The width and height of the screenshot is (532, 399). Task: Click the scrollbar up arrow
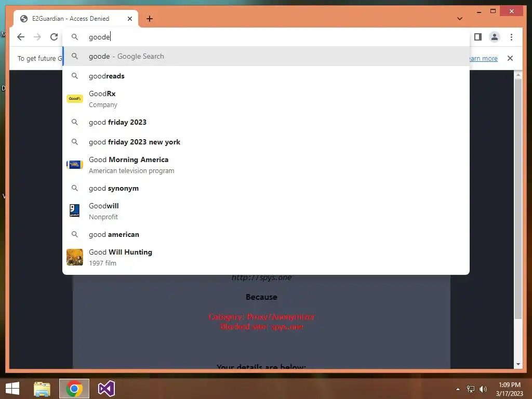click(x=518, y=75)
